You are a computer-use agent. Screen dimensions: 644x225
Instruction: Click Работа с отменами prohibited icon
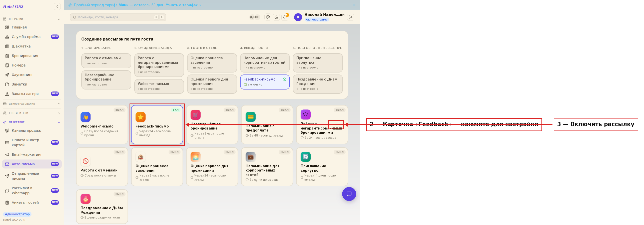[86, 161]
